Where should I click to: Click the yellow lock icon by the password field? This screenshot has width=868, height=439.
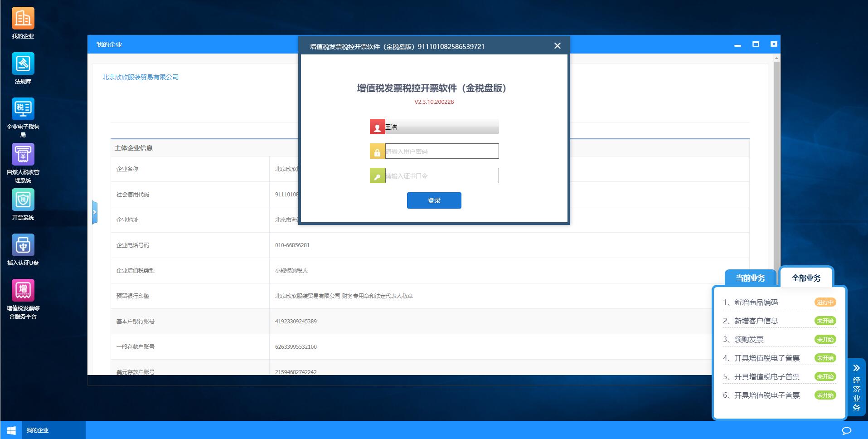tap(377, 151)
